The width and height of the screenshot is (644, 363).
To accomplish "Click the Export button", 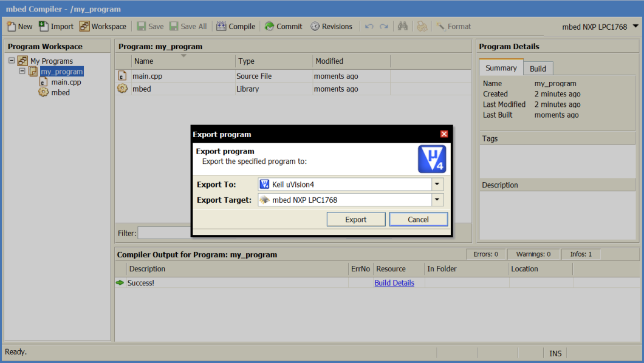I will tap(355, 219).
